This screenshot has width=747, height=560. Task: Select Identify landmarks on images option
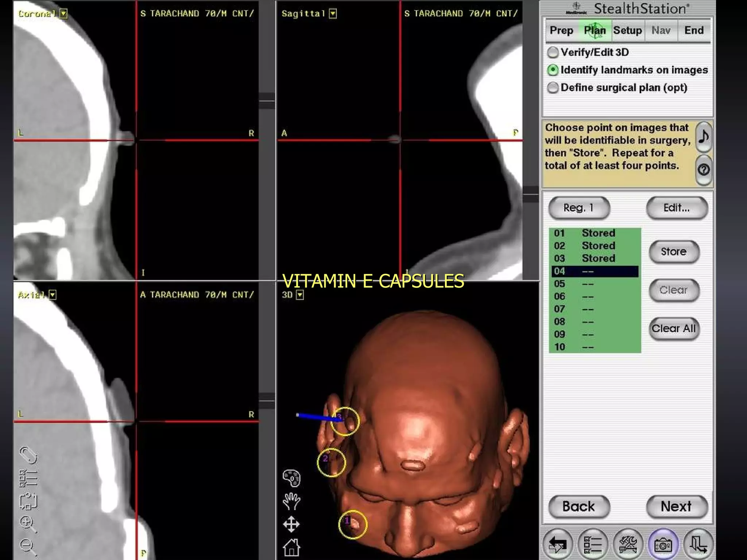[553, 70]
